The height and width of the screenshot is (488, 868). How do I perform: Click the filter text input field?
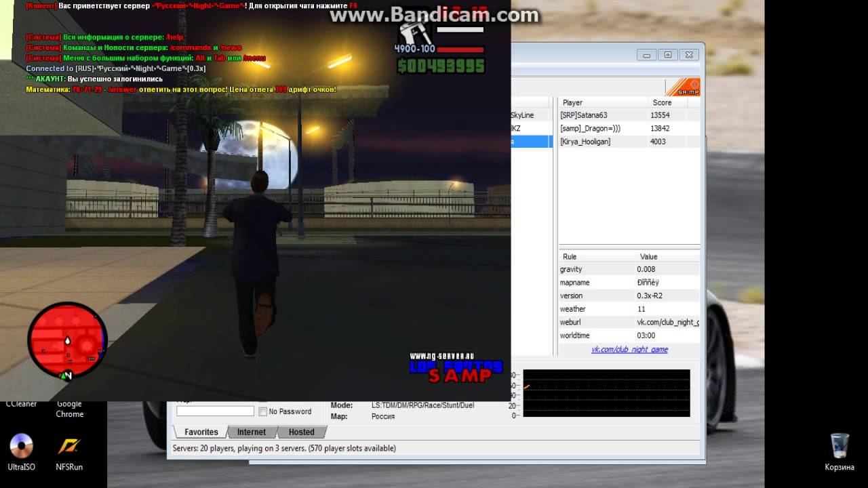click(x=215, y=411)
